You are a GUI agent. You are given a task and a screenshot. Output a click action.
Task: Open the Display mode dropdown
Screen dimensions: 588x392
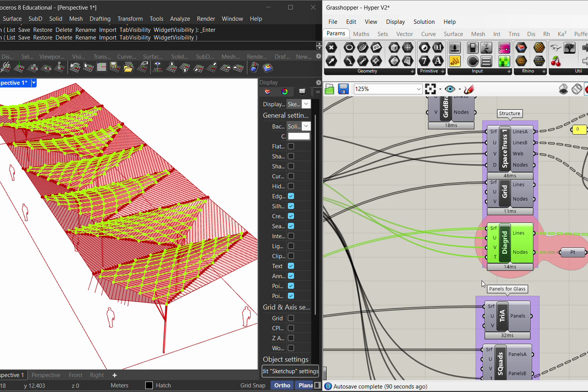tap(306, 104)
